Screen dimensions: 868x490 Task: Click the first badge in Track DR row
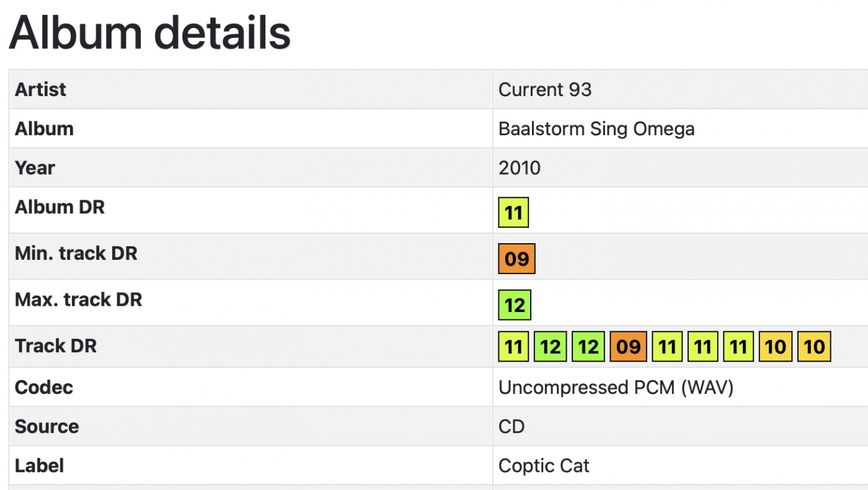(513, 346)
